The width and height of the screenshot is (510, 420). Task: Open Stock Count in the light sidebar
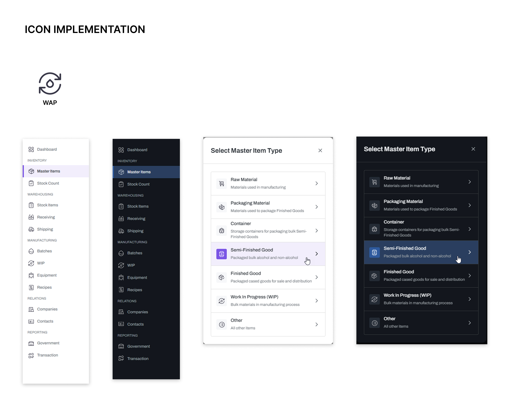click(48, 183)
